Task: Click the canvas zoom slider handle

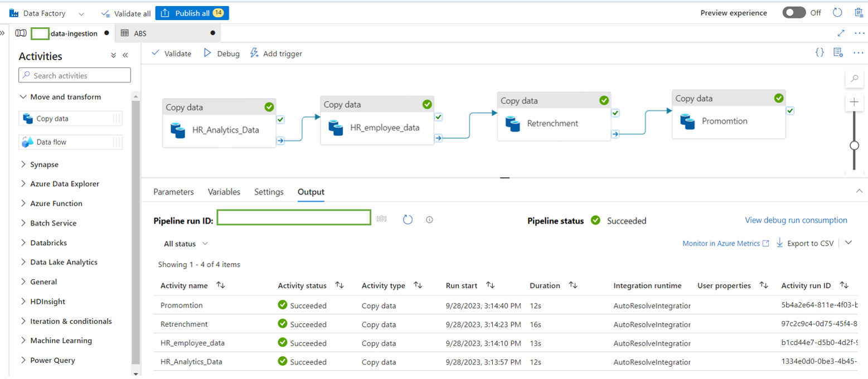Action: pyautogui.click(x=854, y=145)
